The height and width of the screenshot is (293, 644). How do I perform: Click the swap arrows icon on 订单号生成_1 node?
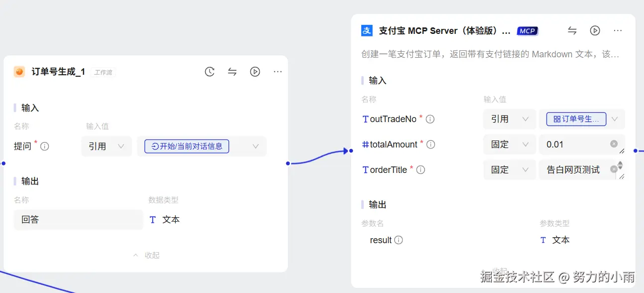click(232, 72)
